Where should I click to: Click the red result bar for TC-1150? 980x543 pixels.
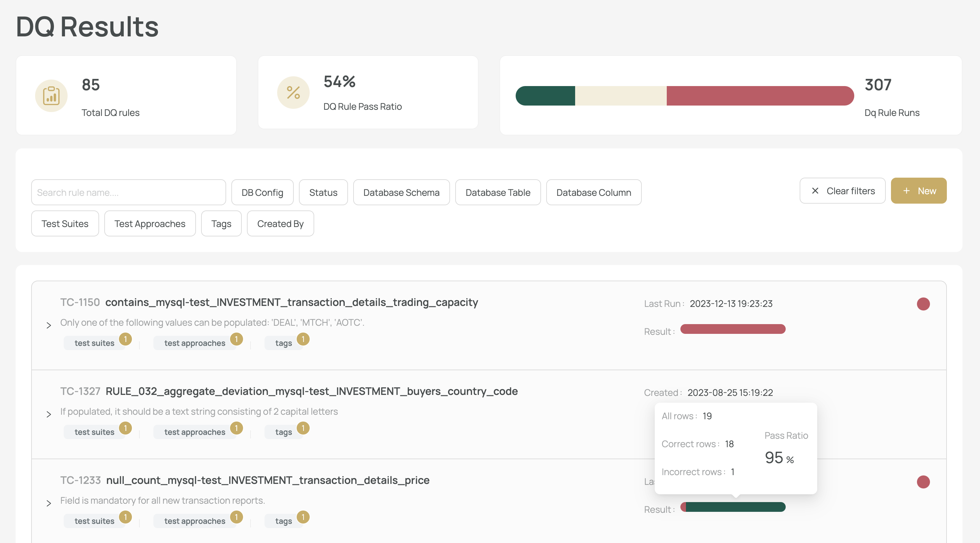point(733,329)
